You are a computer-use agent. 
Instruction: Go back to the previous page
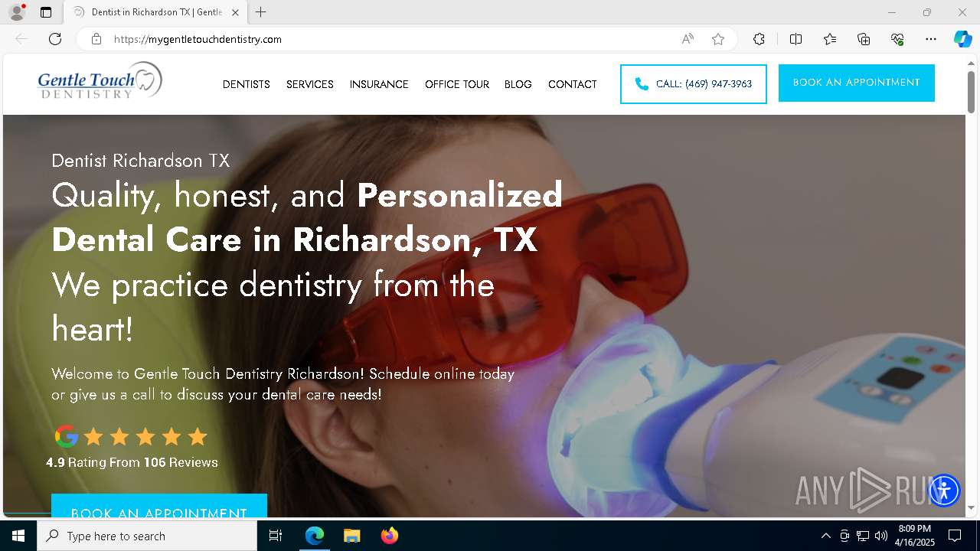coord(21,39)
